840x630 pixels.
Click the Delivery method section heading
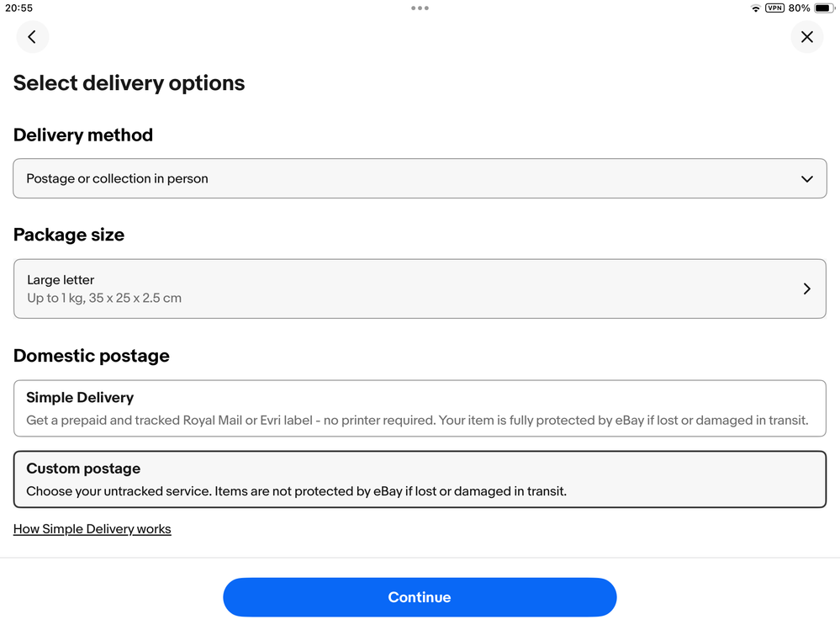pos(83,135)
